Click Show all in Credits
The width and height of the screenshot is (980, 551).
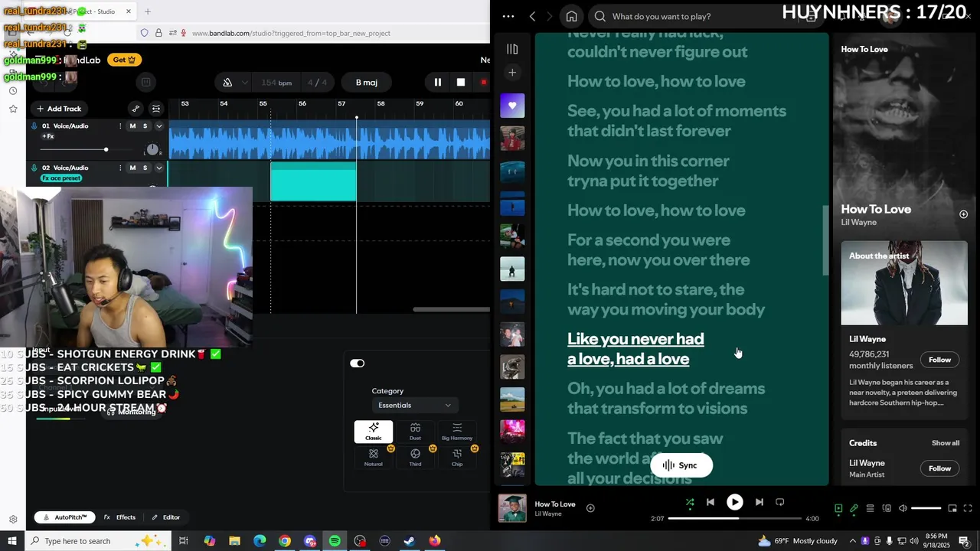(x=945, y=443)
